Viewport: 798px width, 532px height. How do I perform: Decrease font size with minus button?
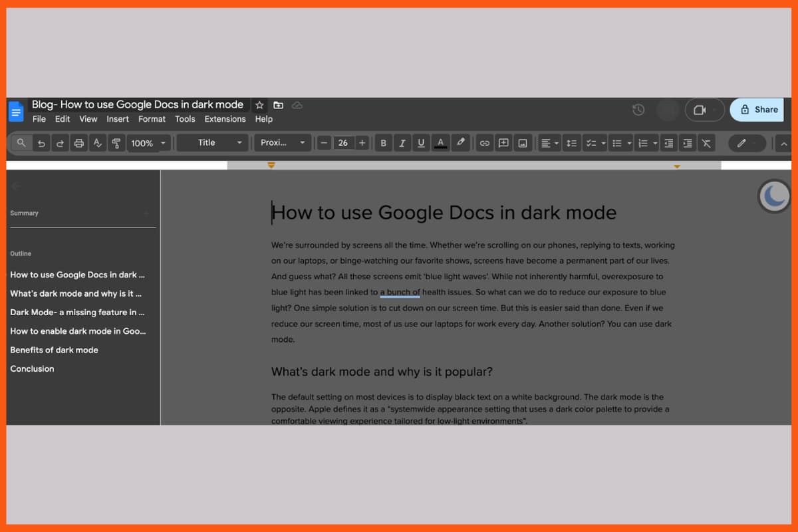click(x=324, y=143)
